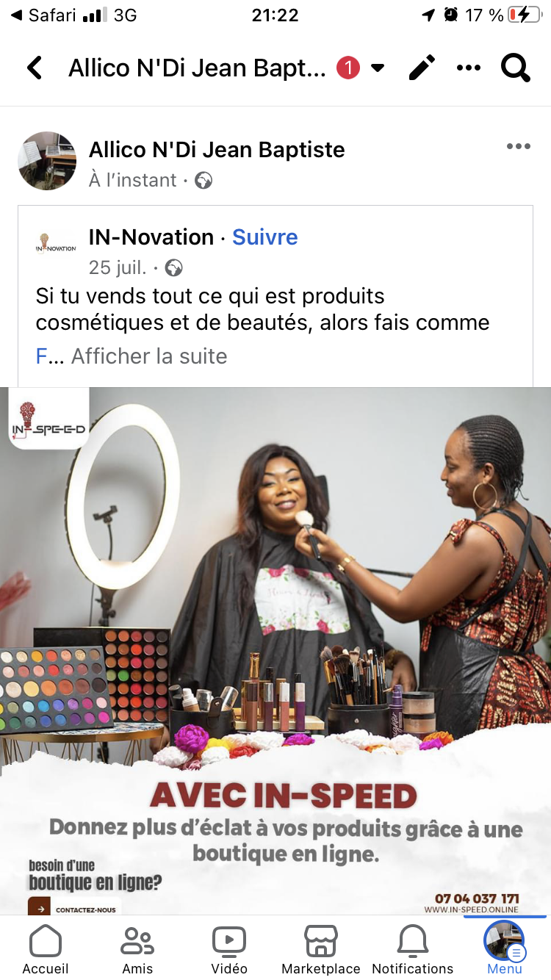The image size is (551, 980).
Task: Open Allico N'Di Jean Baptiste profile picture
Action: point(47,162)
